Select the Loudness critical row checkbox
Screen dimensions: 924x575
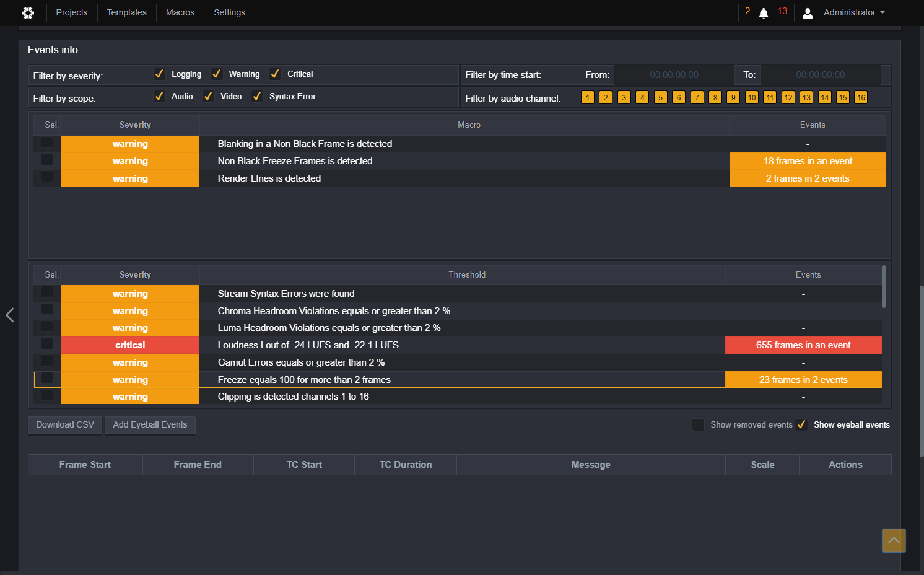tap(47, 343)
